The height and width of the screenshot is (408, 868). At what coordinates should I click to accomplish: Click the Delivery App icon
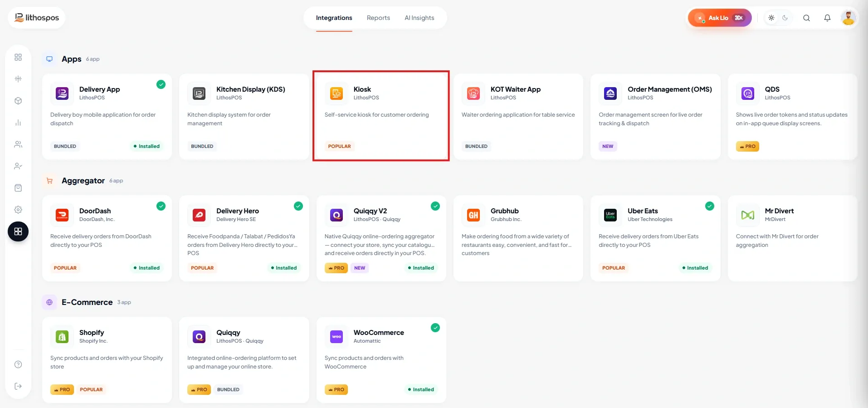click(62, 93)
